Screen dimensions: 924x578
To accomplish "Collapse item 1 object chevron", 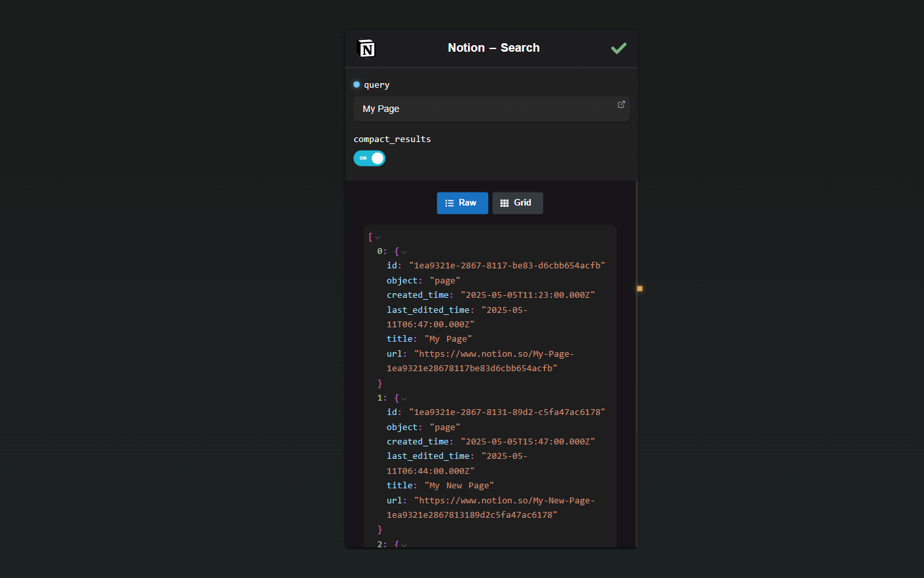I will tap(404, 399).
